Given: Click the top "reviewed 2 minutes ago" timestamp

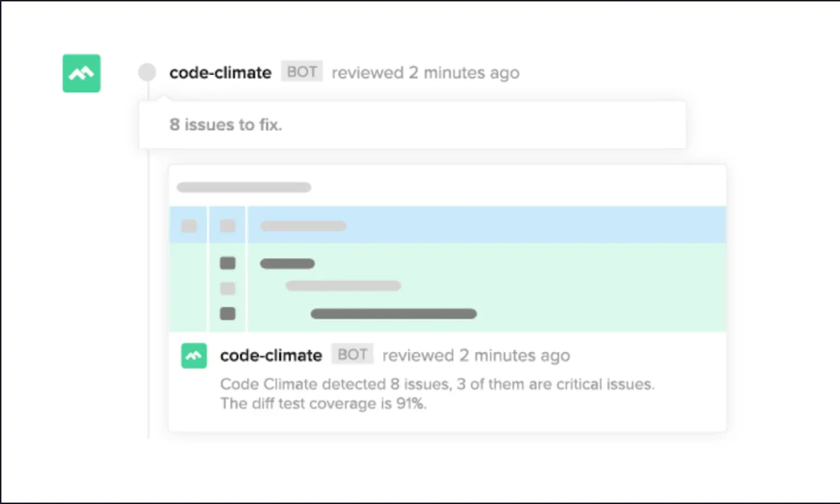Looking at the screenshot, I should point(425,72).
